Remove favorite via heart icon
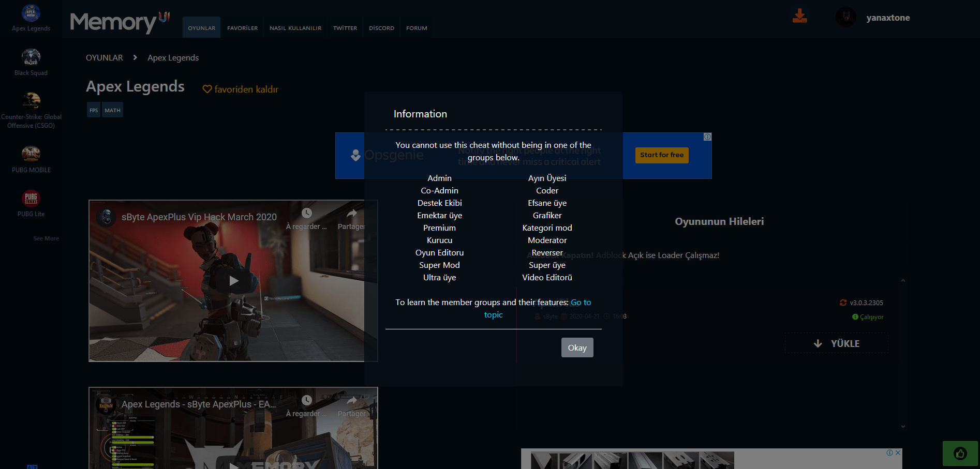 coord(207,89)
